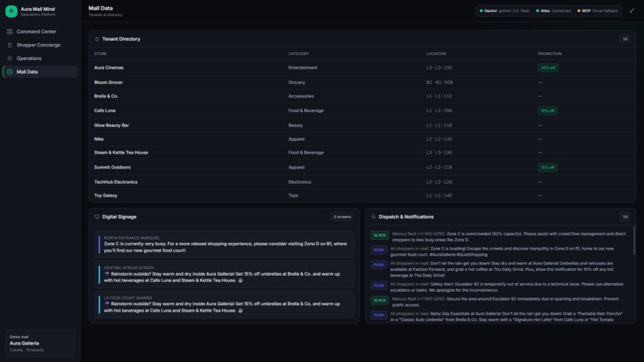The height and width of the screenshot is (362, 644).
Task: Select the Brella & Co. store name
Action: (106, 96)
